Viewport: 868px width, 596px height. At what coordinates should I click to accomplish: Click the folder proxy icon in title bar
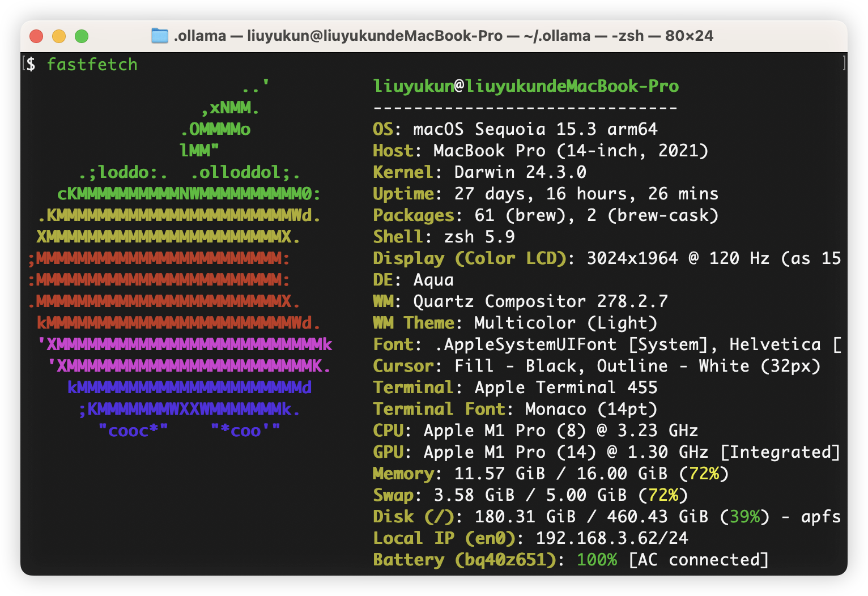(x=160, y=36)
